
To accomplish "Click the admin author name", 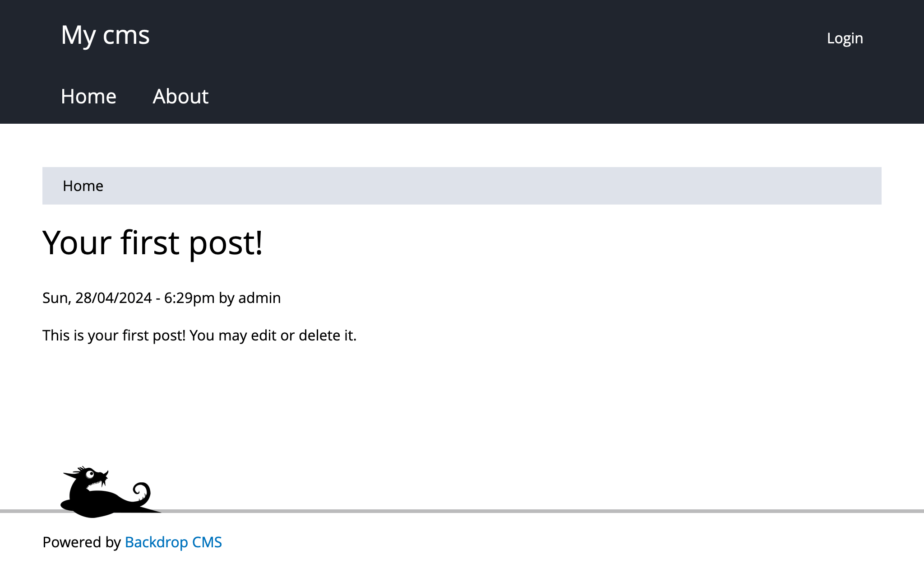I will click(259, 298).
